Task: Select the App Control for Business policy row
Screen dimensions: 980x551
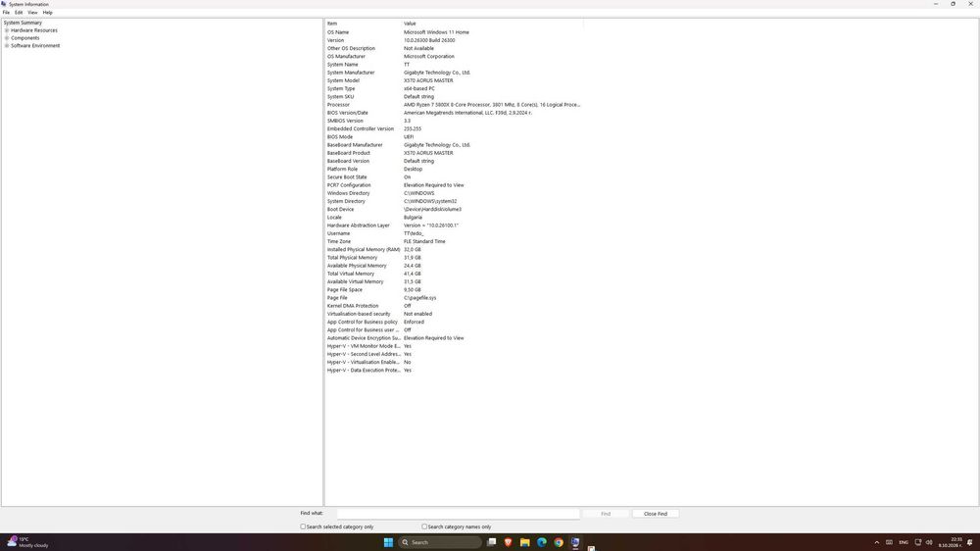Action: [455, 323]
